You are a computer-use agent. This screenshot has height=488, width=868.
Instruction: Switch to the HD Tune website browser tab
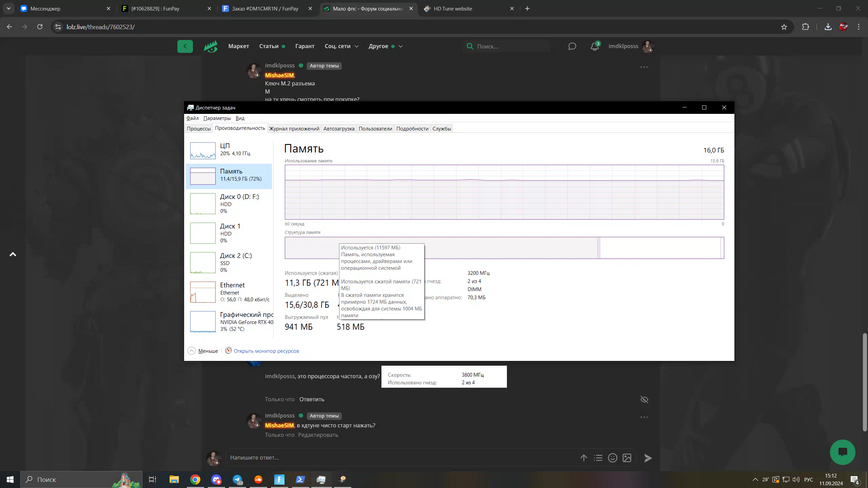point(469,8)
